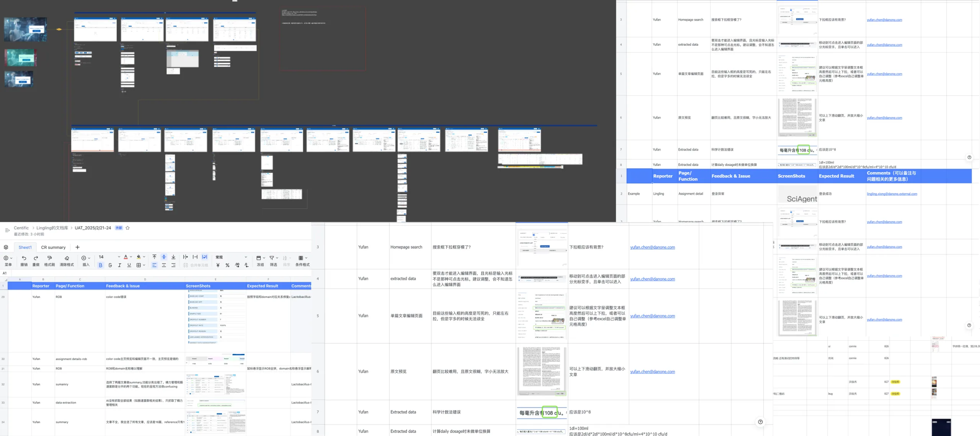Click the conditional format (条件格式) icon
The height and width of the screenshot is (436, 980).
click(301, 258)
